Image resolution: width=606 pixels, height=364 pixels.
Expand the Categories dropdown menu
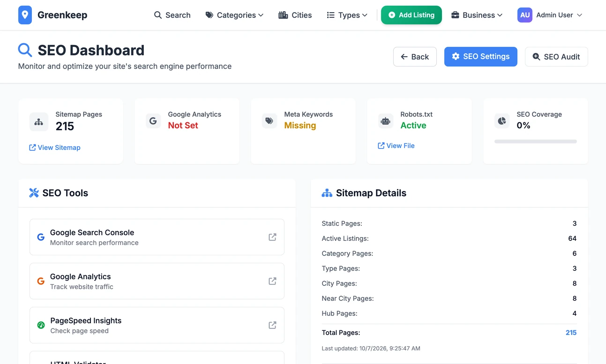point(234,15)
